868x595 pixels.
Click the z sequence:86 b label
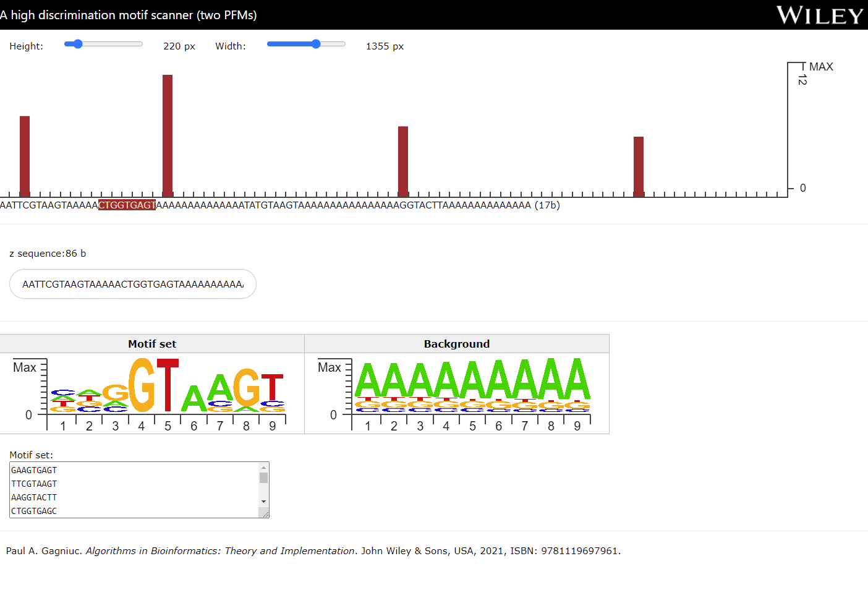(48, 254)
